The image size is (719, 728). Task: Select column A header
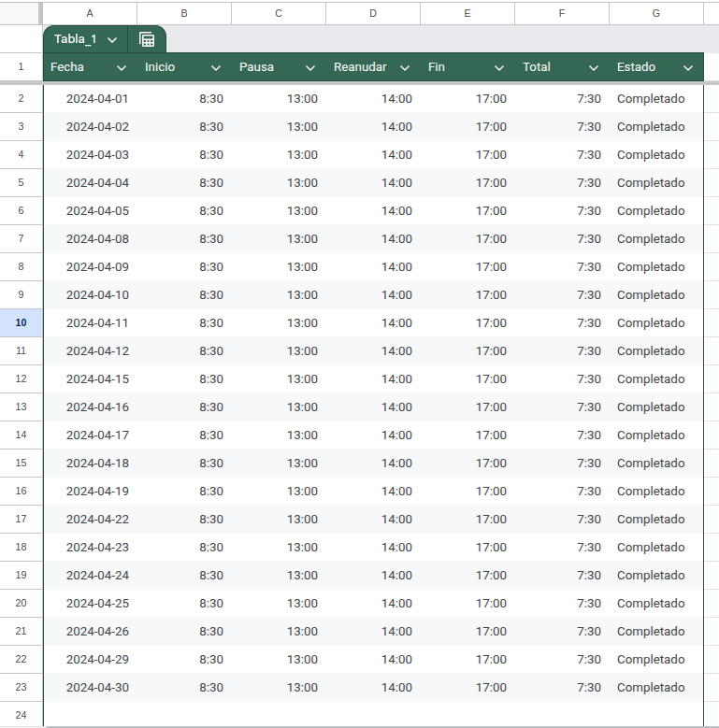[90, 13]
